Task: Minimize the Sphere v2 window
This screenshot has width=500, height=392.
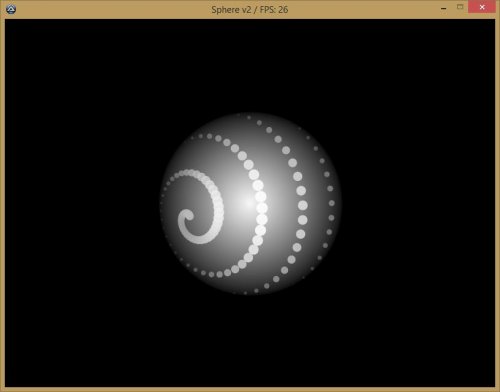Action: point(444,8)
